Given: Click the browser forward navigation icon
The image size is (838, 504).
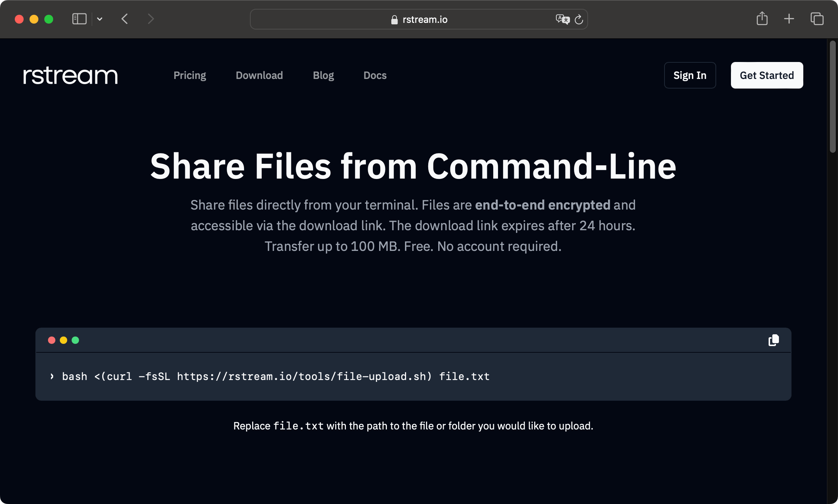Looking at the screenshot, I should click(151, 19).
